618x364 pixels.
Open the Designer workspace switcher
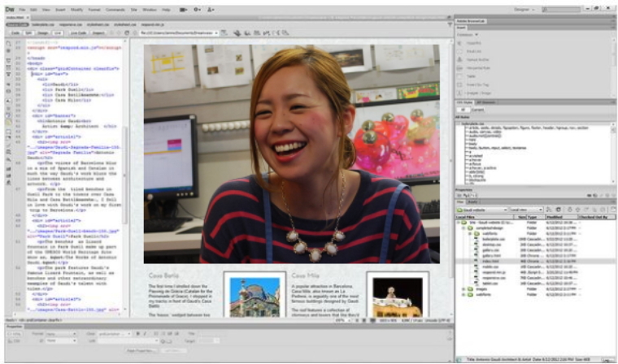(x=524, y=10)
